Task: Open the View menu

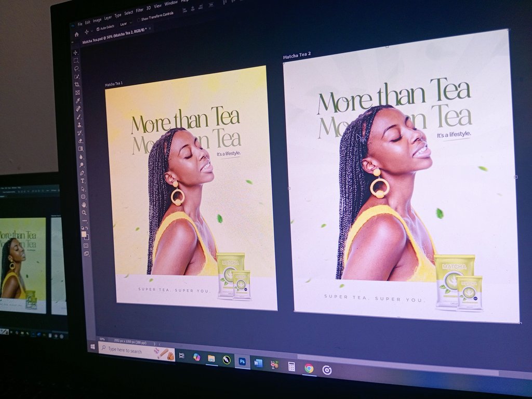Action: coord(158,6)
